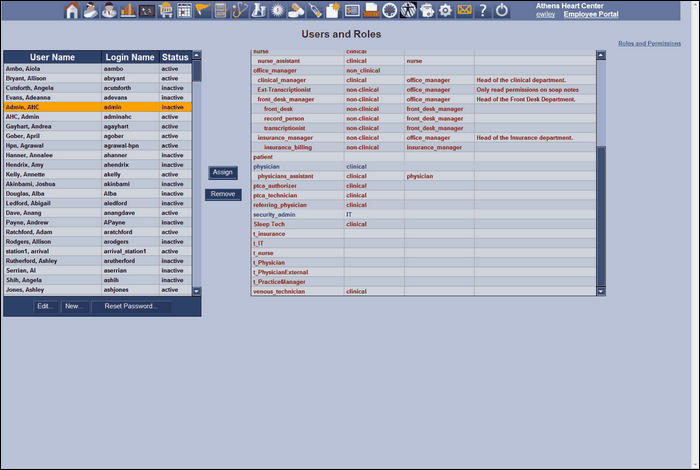
Task: Click the roles list scrollbar thumb
Action: (601, 216)
